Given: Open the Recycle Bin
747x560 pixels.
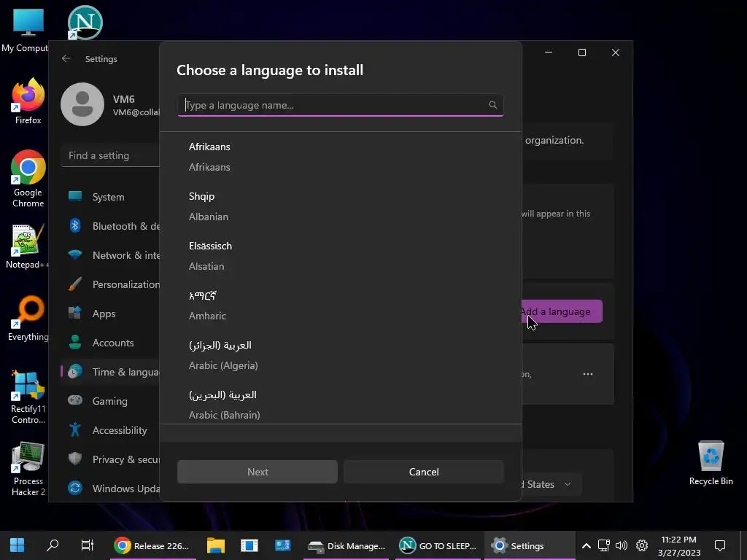Looking at the screenshot, I should 711,463.
